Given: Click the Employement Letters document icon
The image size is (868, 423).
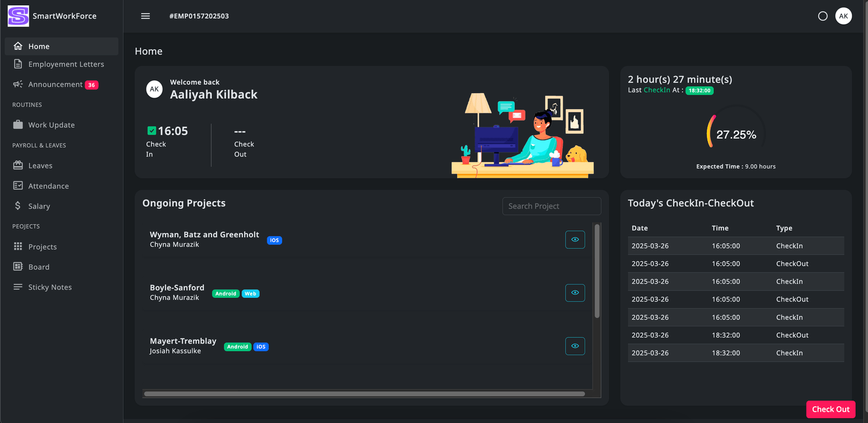Looking at the screenshot, I should [18, 64].
